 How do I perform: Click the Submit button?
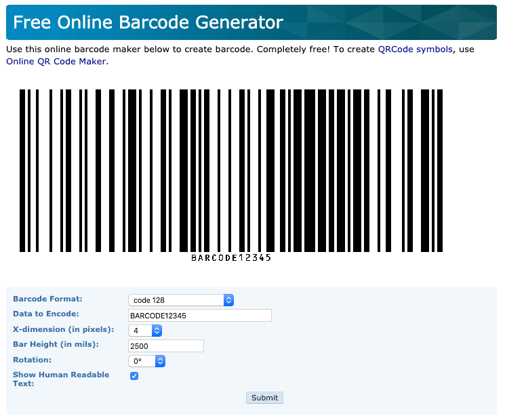pyautogui.click(x=264, y=398)
